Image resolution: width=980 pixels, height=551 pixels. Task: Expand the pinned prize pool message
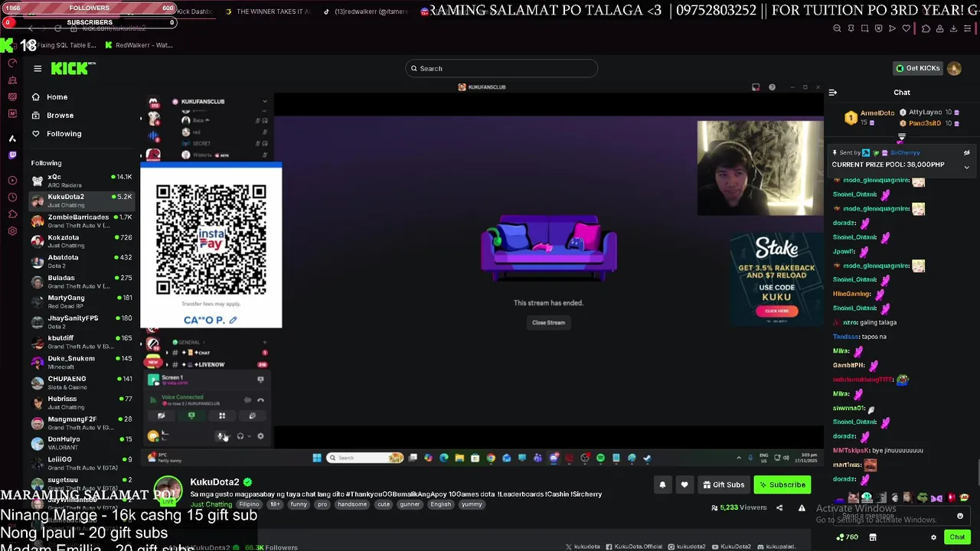point(966,167)
